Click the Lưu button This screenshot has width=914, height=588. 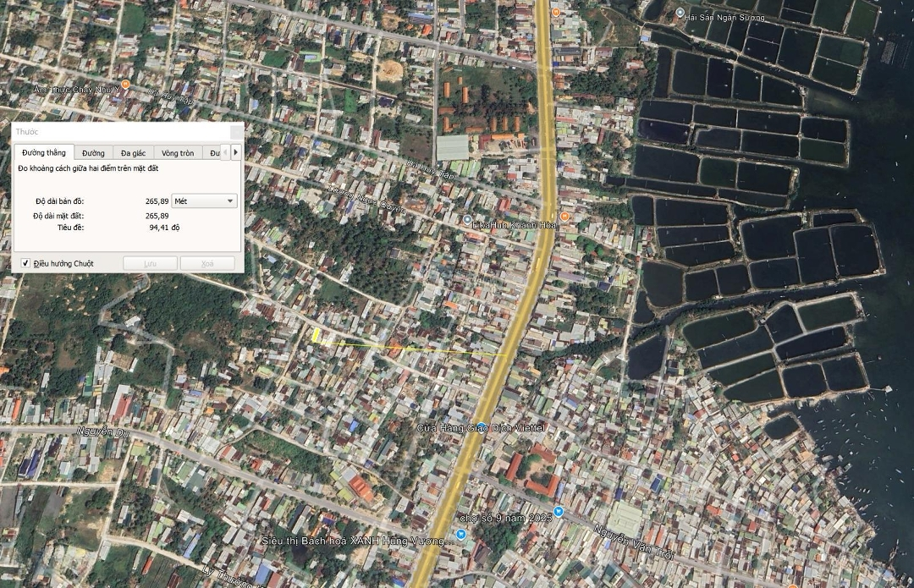point(150,263)
